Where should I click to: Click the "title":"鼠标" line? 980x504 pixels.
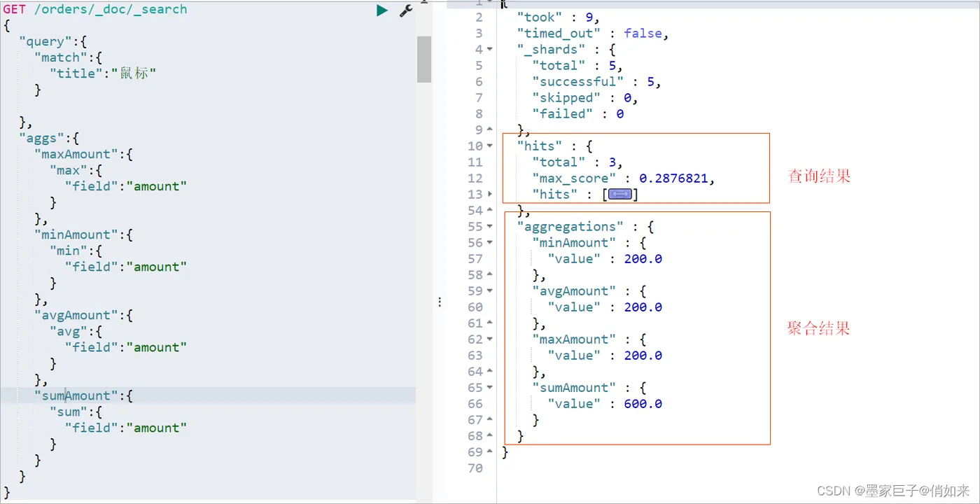tap(103, 73)
